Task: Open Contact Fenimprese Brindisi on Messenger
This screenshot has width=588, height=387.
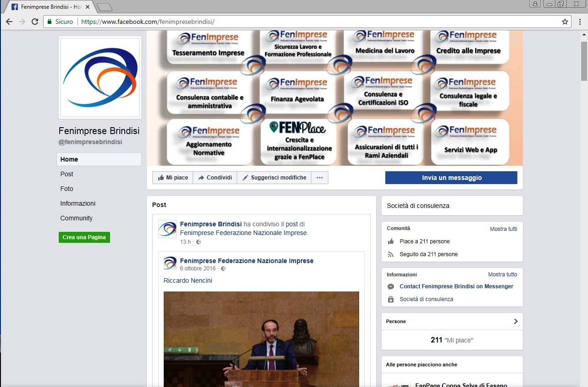Action: tap(456, 286)
